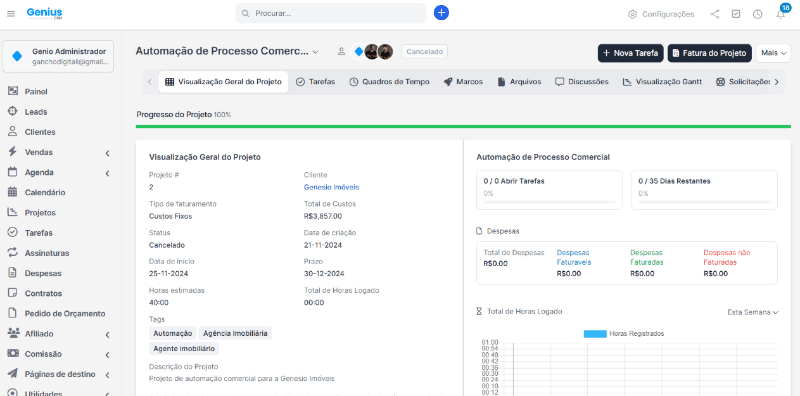Open the project name dropdown chevron

pyautogui.click(x=315, y=52)
